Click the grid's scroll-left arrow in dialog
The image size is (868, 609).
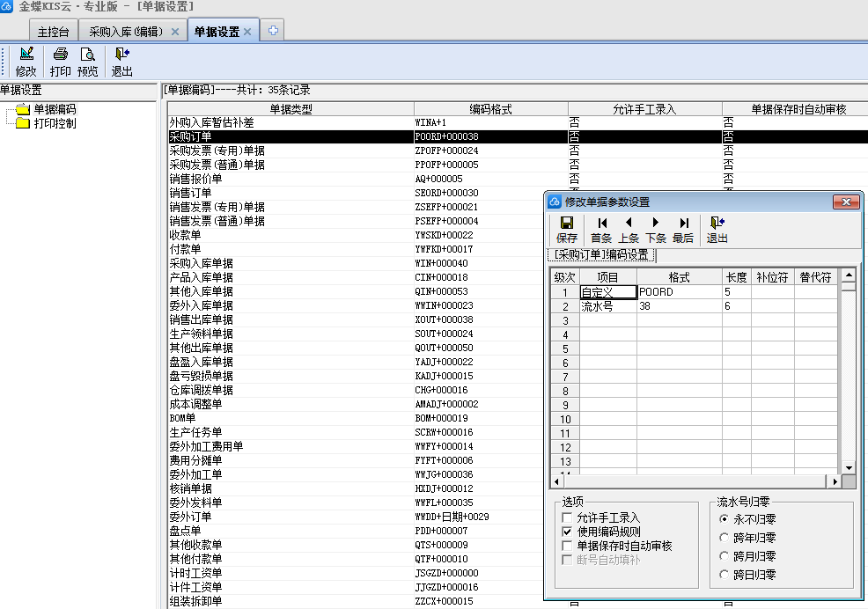coord(557,481)
